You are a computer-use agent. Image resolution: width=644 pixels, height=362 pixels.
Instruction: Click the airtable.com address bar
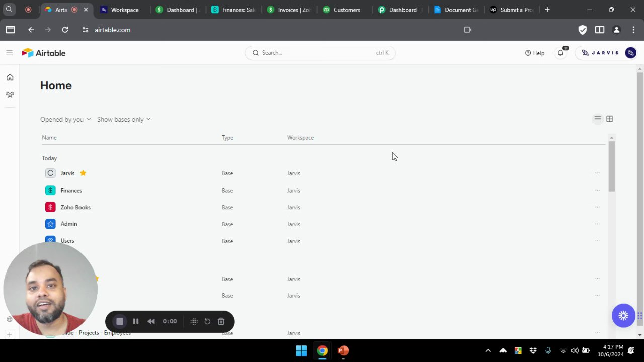[x=112, y=30]
